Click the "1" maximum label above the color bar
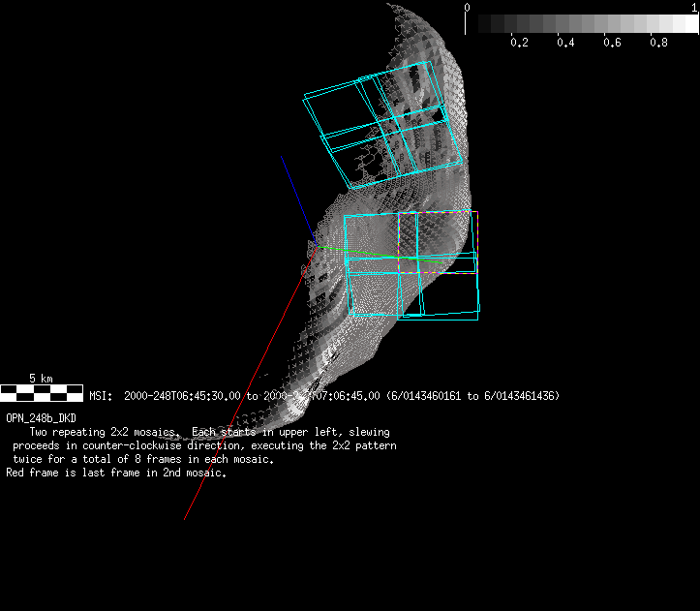The width and height of the screenshot is (700, 611). click(694, 7)
